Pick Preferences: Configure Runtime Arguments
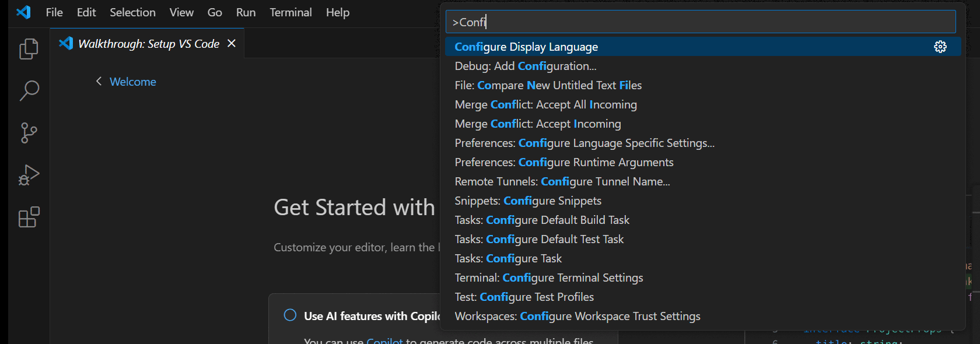The width and height of the screenshot is (980, 344). 563,162
